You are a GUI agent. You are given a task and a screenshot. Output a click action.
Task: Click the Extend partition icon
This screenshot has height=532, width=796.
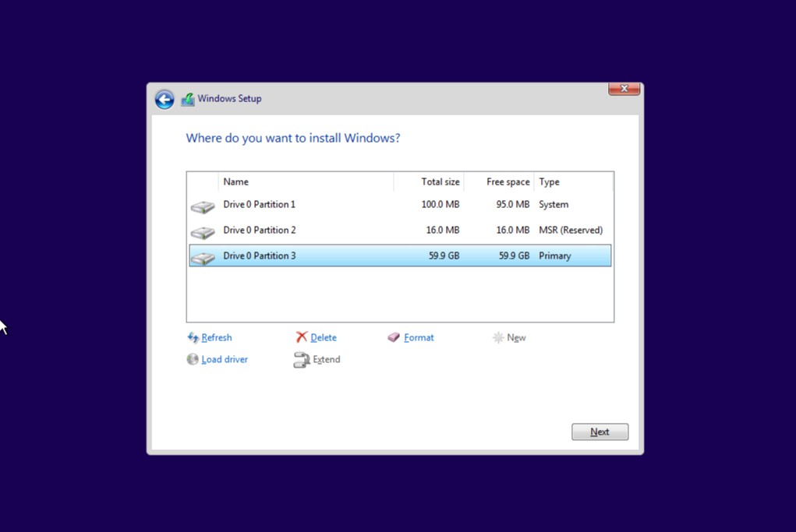[x=302, y=360]
